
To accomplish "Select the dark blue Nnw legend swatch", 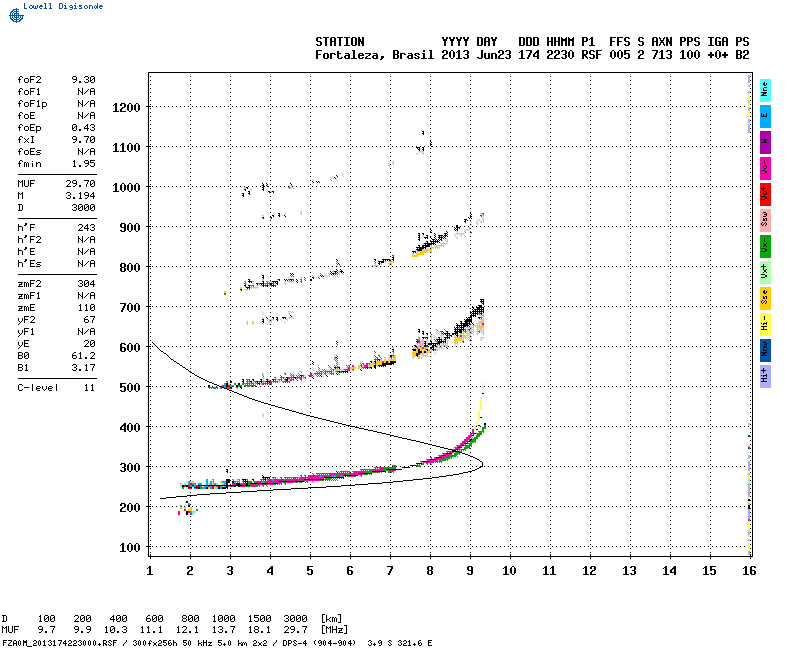I will coord(765,351).
